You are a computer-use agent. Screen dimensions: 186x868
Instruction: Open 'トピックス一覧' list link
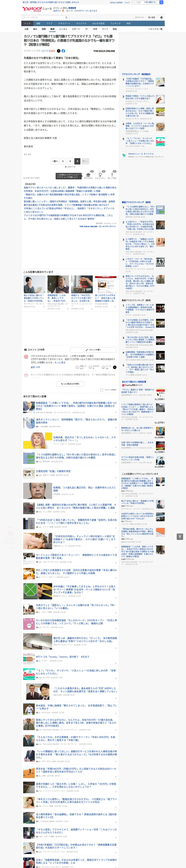[x=155, y=29]
